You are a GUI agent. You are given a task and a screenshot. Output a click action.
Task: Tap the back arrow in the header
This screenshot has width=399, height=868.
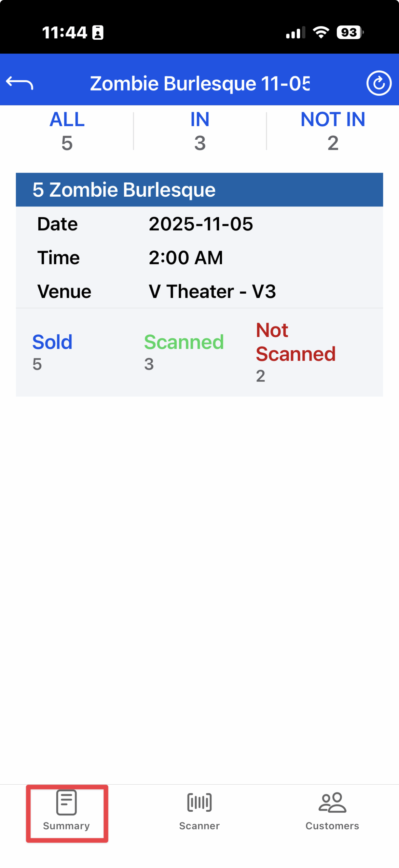(x=20, y=83)
